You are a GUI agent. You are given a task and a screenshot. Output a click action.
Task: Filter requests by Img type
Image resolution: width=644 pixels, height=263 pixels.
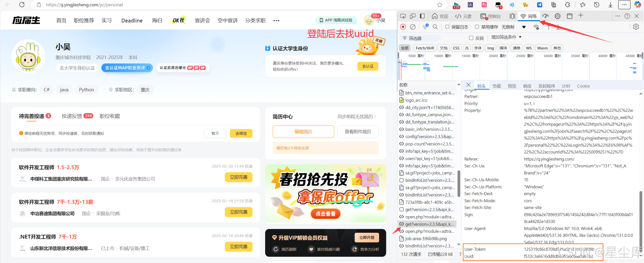pos(490,48)
